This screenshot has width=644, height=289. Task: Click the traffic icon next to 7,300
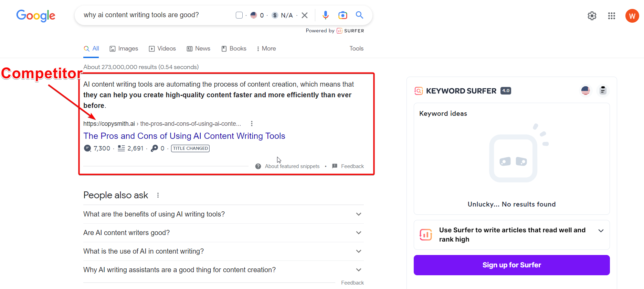pyautogui.click(x=88, y=148)
